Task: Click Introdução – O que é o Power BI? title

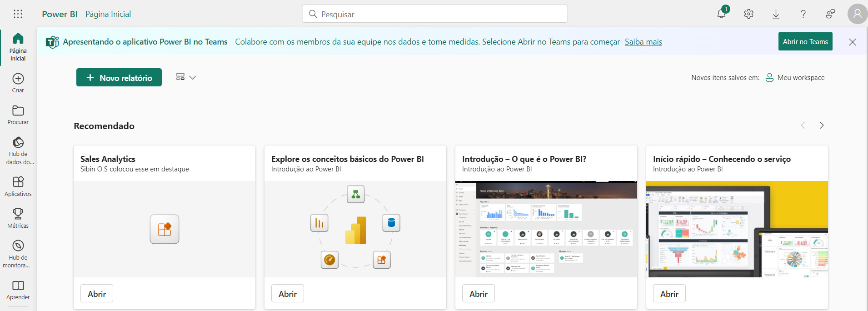Action: (524, 159)
